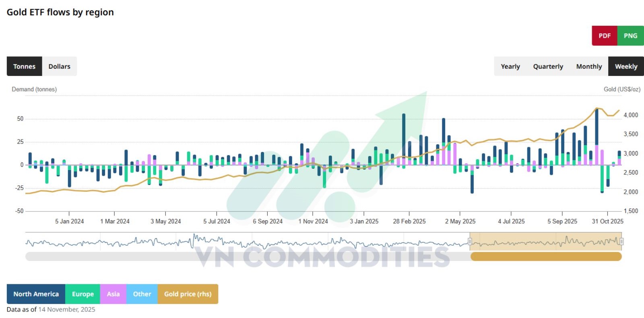This screenshot has width=644, height=318.
Task: Select the Quarterly view tab
Action: coord(548,66)
